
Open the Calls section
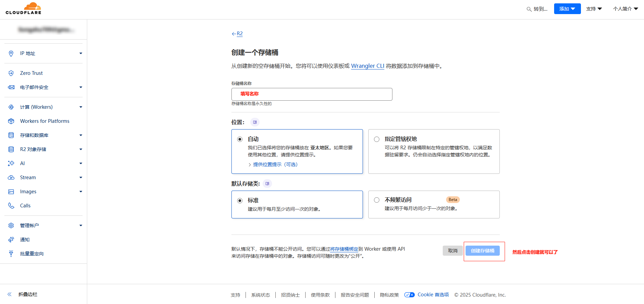coord(25,205)
